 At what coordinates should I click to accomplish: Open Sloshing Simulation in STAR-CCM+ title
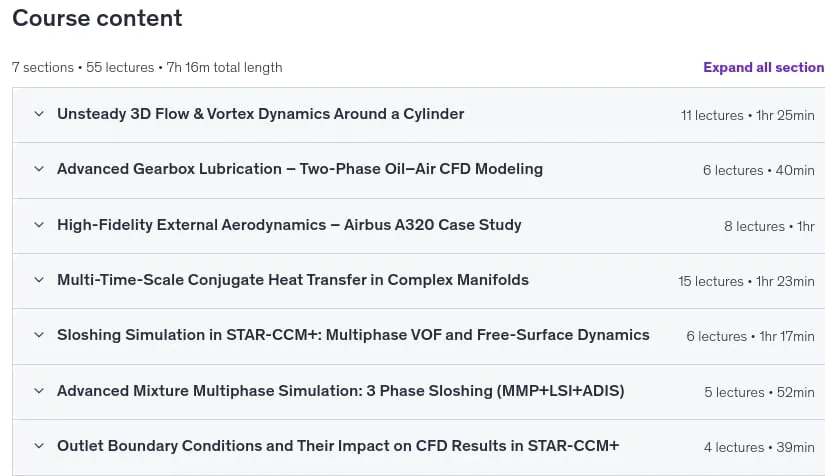354,335
